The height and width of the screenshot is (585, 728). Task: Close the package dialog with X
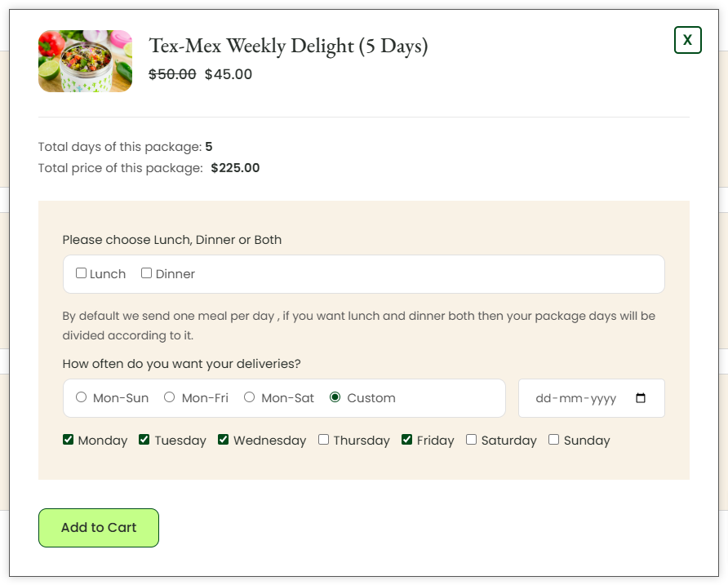tap(687, 40)
